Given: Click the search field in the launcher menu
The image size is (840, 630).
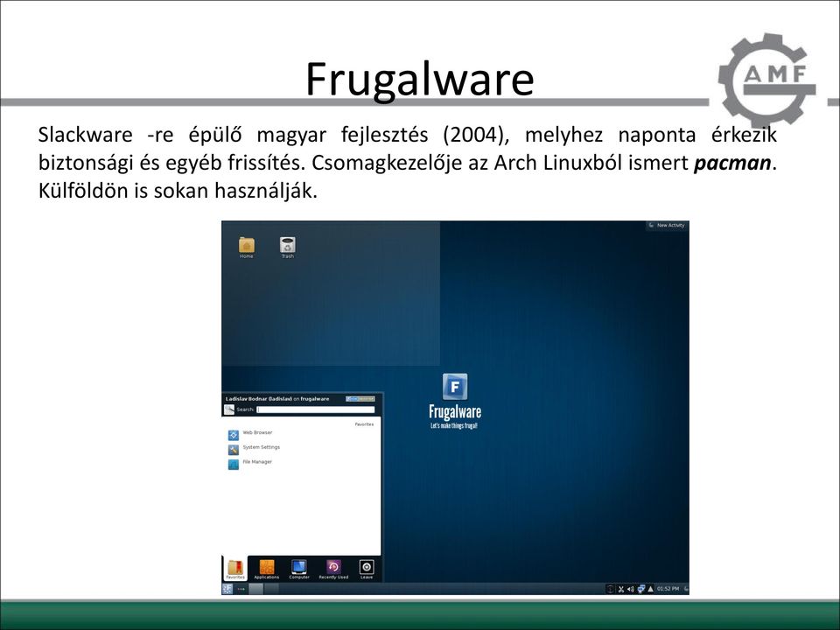Looking at the screenshot, I should click(316, 409).
